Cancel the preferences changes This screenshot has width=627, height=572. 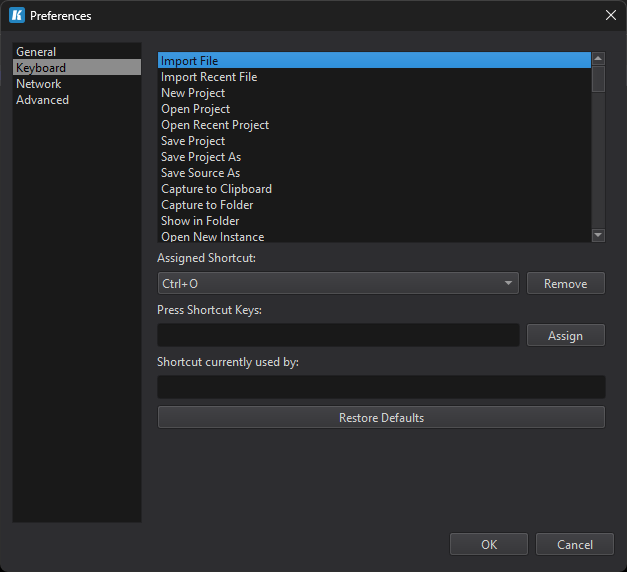[x=574, y=545]
